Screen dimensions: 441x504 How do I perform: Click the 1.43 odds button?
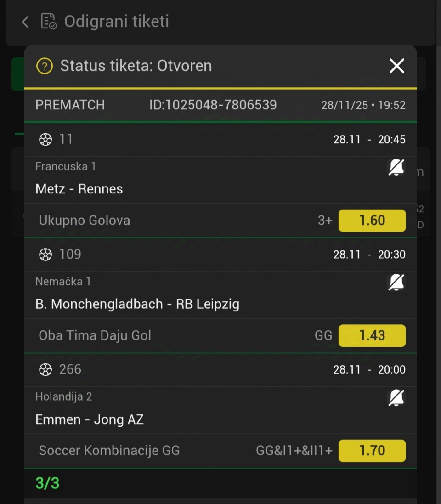372,335
